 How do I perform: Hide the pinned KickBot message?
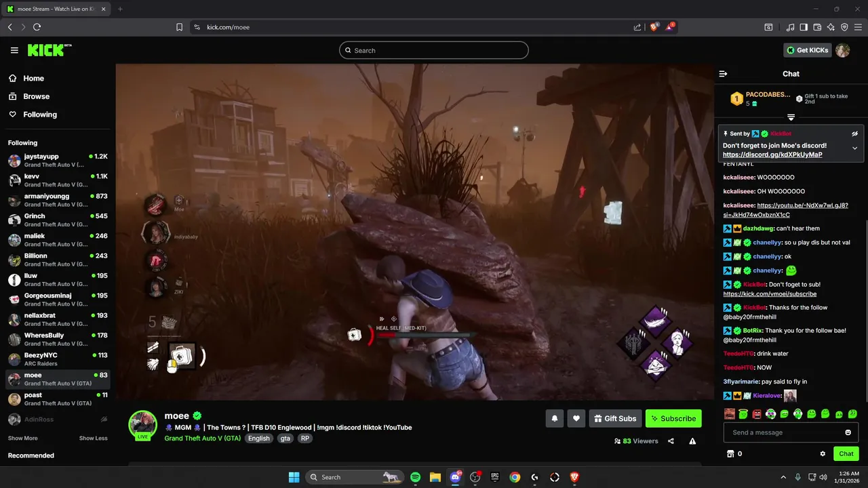[x=854, y=134]
